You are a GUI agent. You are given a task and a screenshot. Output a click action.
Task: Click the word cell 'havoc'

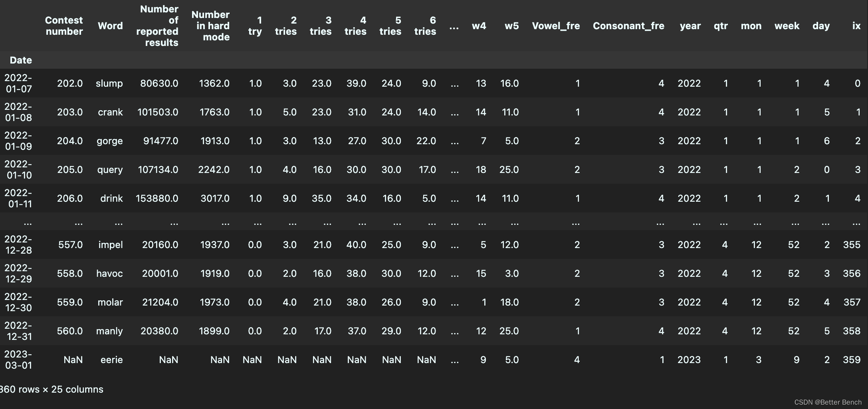[x=109, y=274]
